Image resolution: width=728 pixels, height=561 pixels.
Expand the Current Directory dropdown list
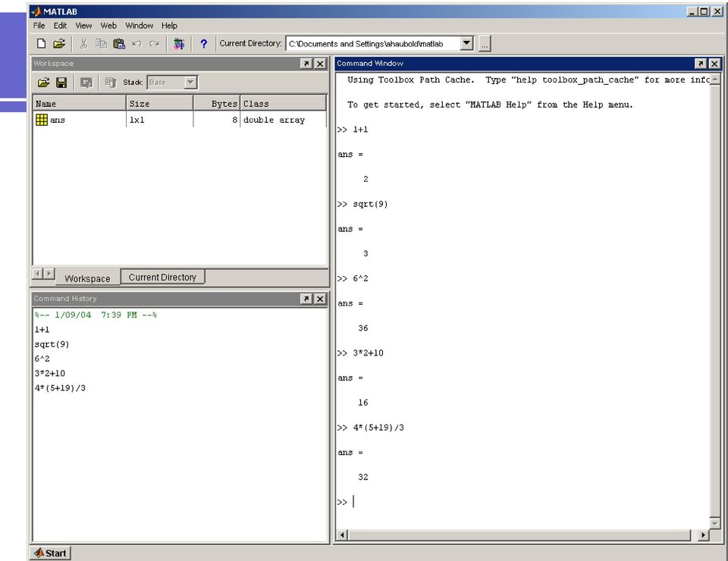tap(466, 44)
